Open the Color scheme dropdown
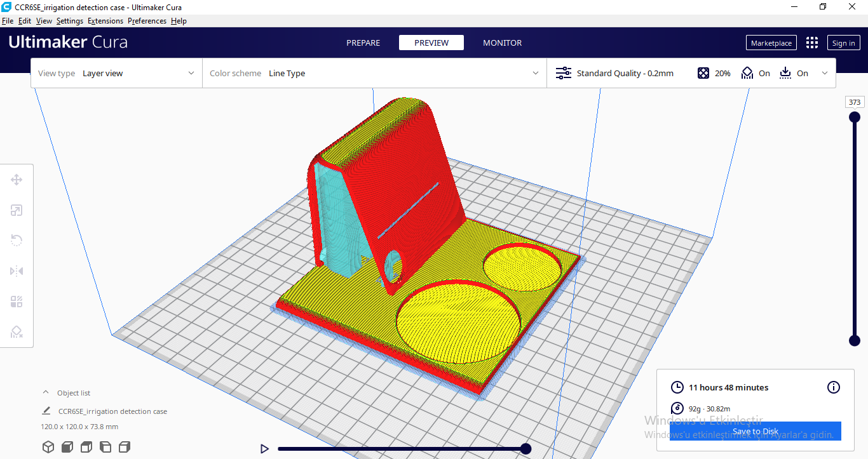Image resolution: width=868 pixels, height=459 pixels. click(375, 73)
